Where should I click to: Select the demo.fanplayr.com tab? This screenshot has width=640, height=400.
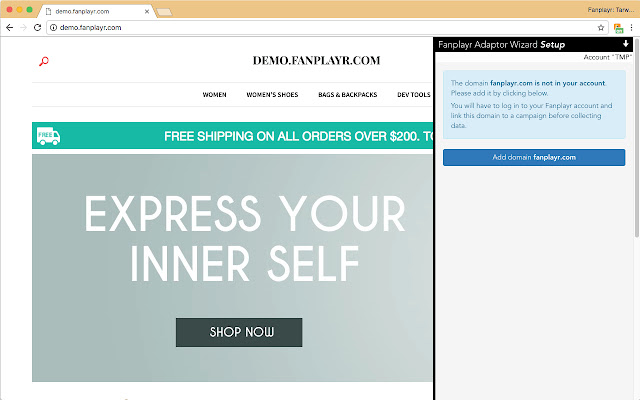click(x=96, y=11)
